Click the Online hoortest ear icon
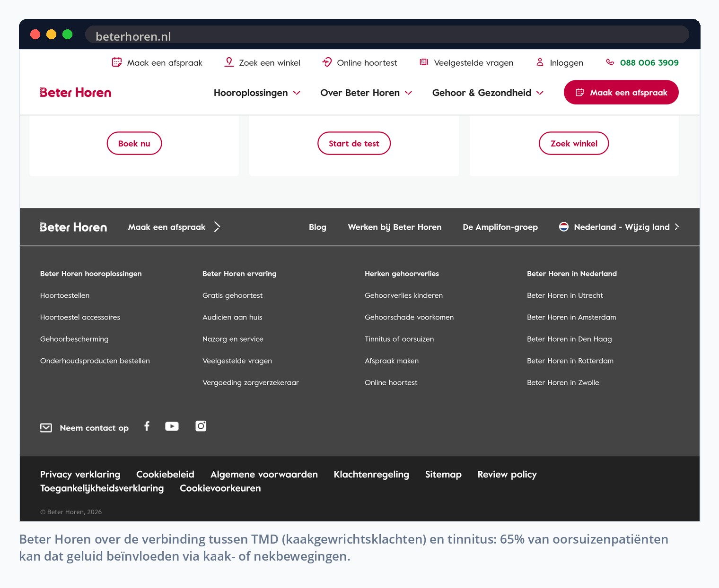This screenshot has height=588, width=719. click(327, 62)
